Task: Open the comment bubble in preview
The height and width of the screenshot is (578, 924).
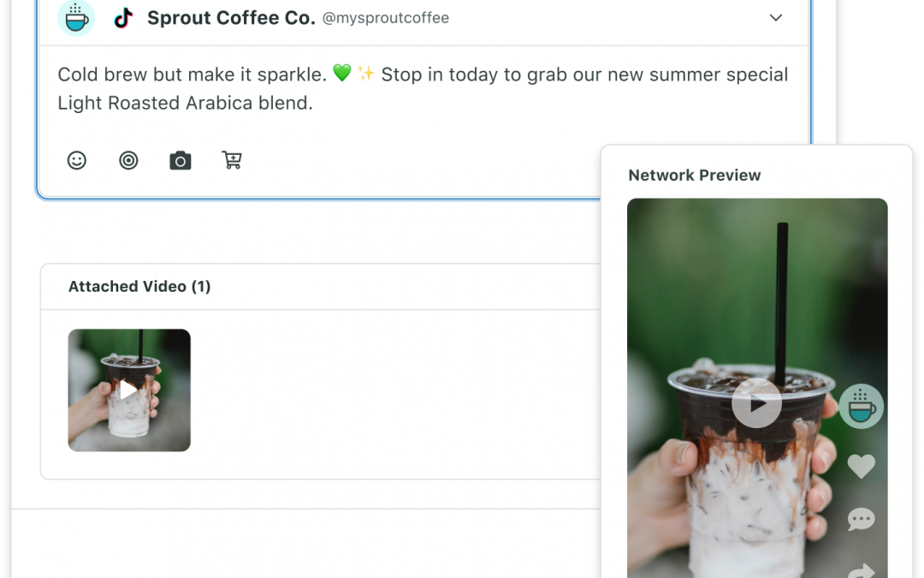Action: (x=861, y=519)
